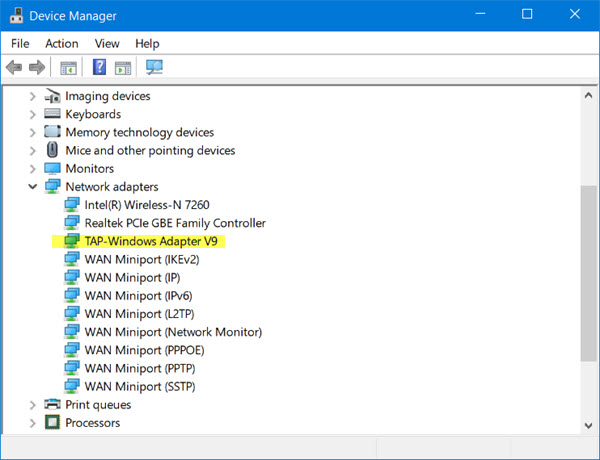Expand the Monitors node
Screen dimensions: 600x460
click(33, 169)
